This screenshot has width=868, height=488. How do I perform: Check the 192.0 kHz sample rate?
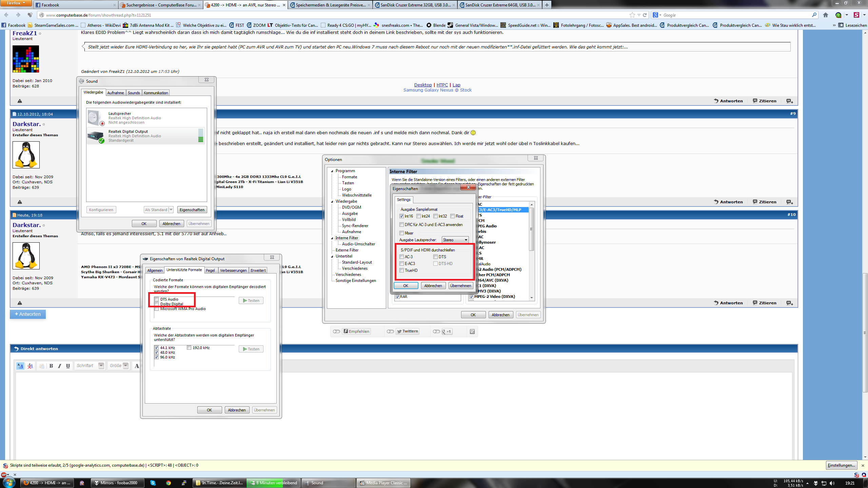point(189,348)
